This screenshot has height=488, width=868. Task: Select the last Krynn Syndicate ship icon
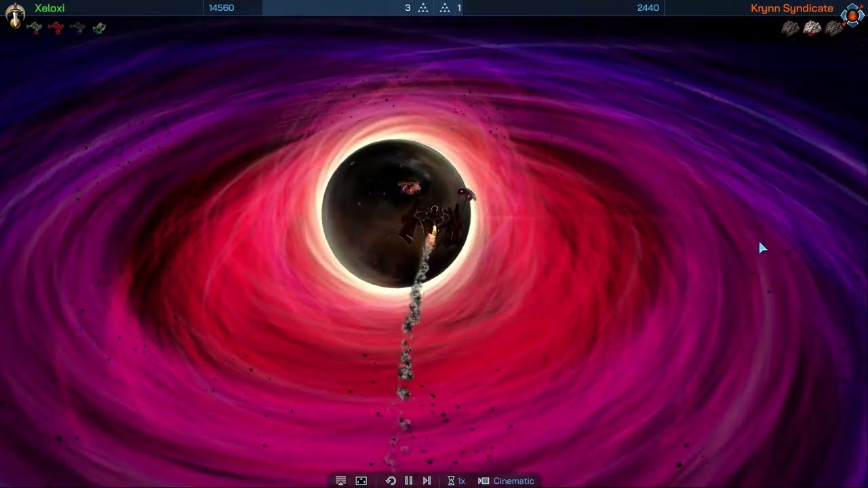(x=834, y=28)
